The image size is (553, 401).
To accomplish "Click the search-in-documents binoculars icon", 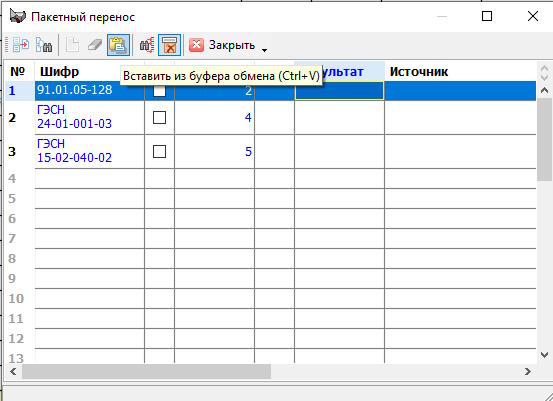I will (x=44, y=45).
